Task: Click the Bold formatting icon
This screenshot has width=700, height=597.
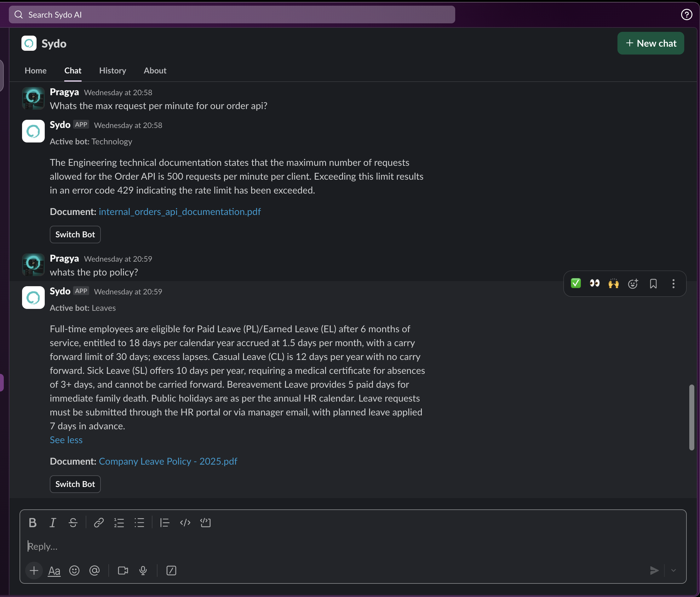Action: (33, 523)
